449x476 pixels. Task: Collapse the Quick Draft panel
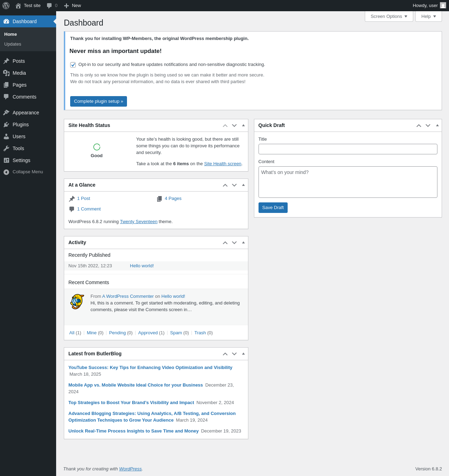coord(437,125)
